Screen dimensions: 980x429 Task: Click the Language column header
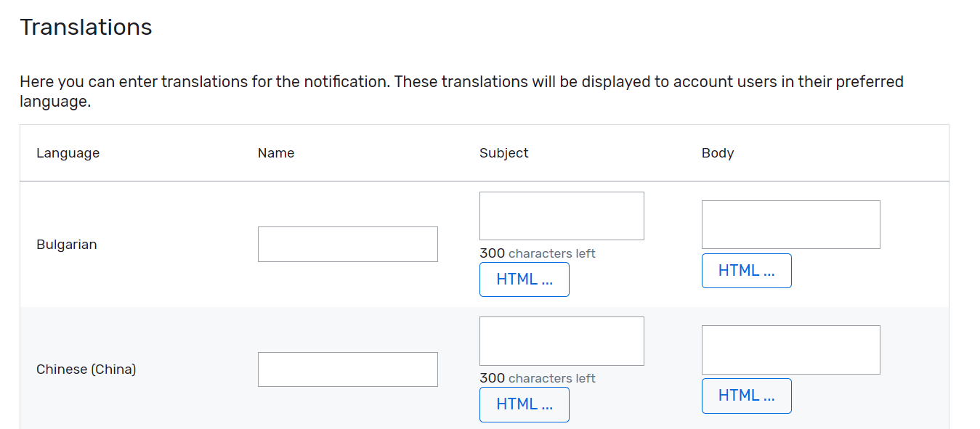[68, 152]
